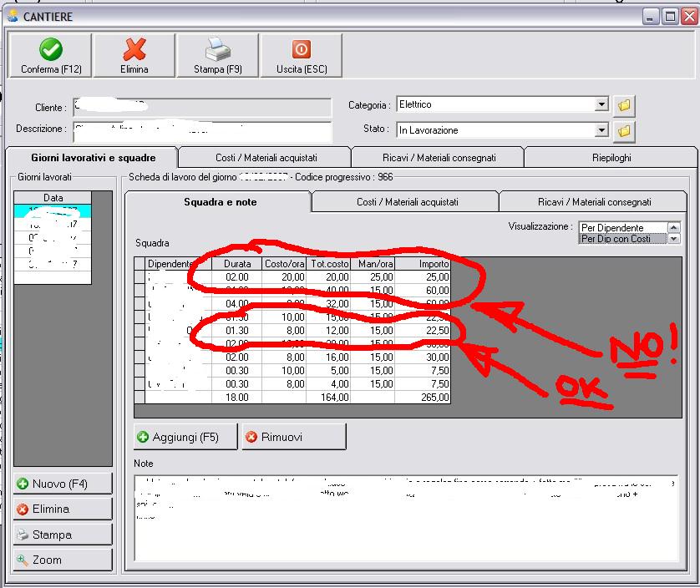Screen dimensions: 700x588
Task: Click the Importo column header
Action: click(423, 263)
